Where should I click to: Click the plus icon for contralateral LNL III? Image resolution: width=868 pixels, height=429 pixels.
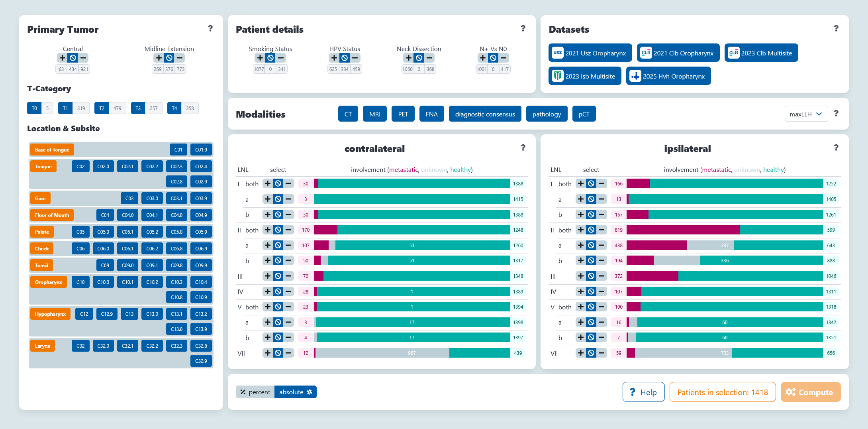268,276
